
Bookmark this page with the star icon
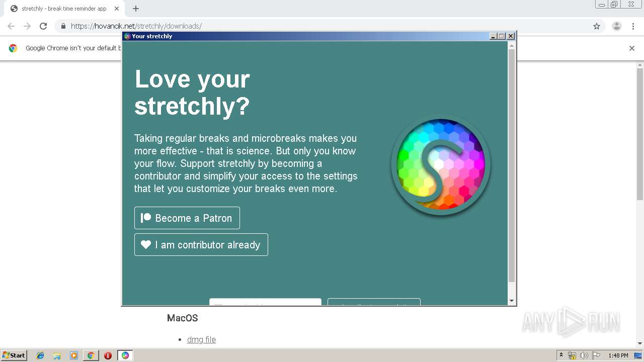coord(597,26)
